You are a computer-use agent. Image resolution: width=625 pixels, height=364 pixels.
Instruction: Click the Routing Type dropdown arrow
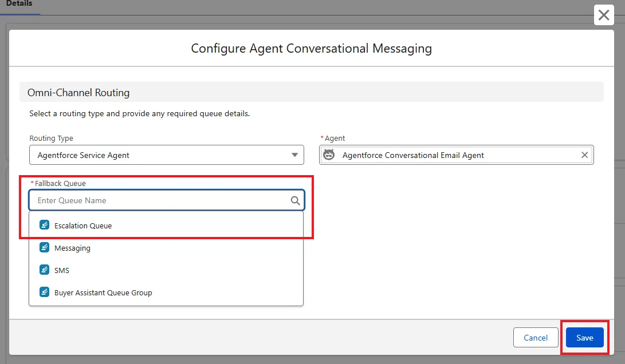coord(294,155)
